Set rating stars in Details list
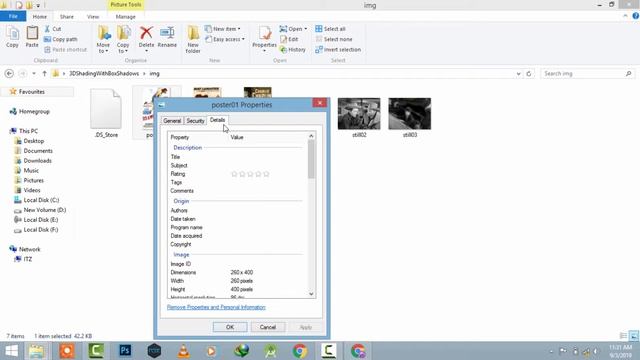The width and height of the screenshot is (640, 360). point(250,174)
